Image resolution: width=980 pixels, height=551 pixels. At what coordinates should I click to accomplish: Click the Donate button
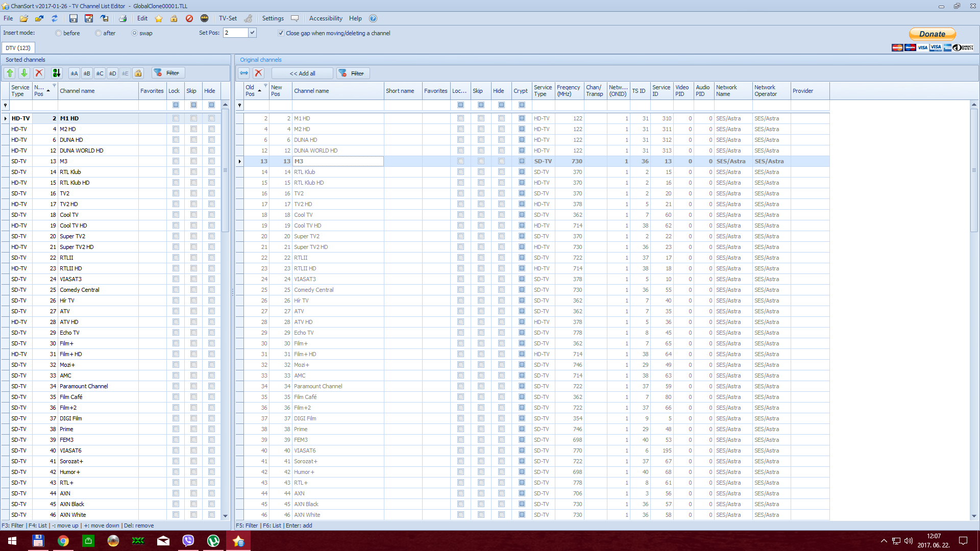[932, 34]
